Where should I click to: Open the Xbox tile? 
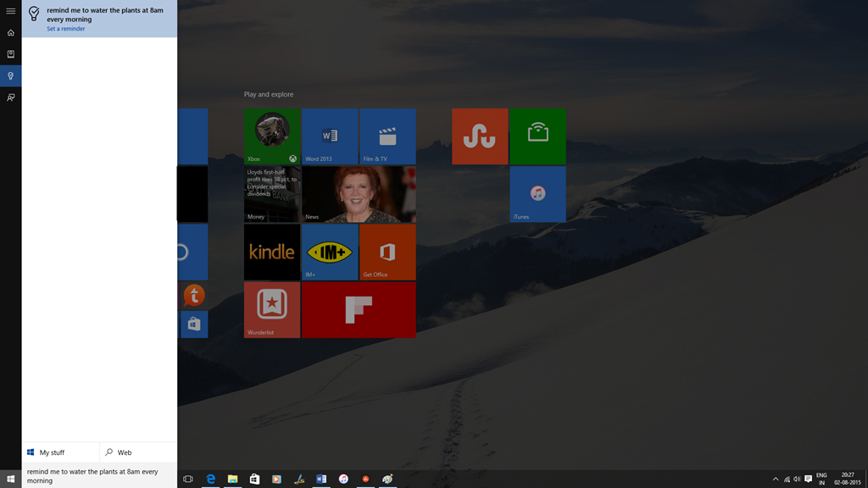coord(272,136)
